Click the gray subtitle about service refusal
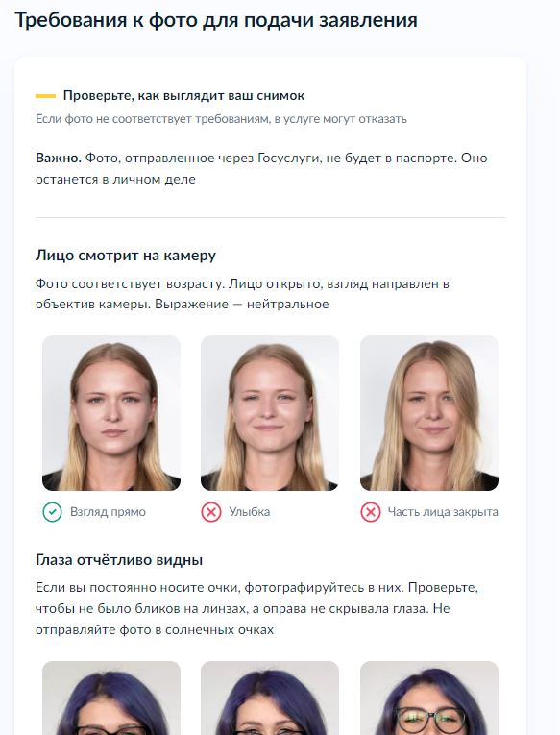The height and width of the screenshot is (735, 560). [221, 119]
